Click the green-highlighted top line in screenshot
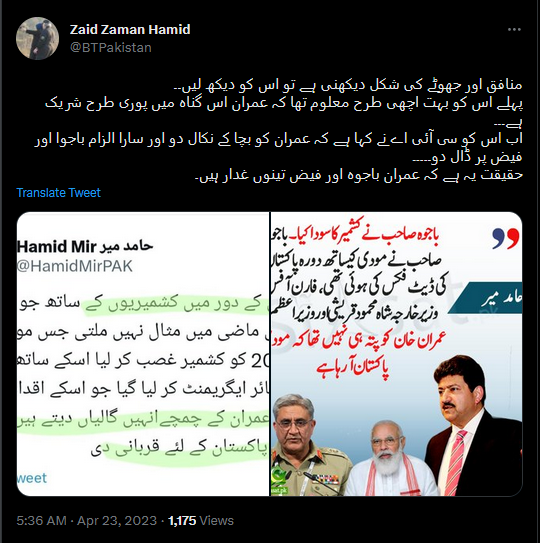The image size is (540, 543). (x=177, y=304)
